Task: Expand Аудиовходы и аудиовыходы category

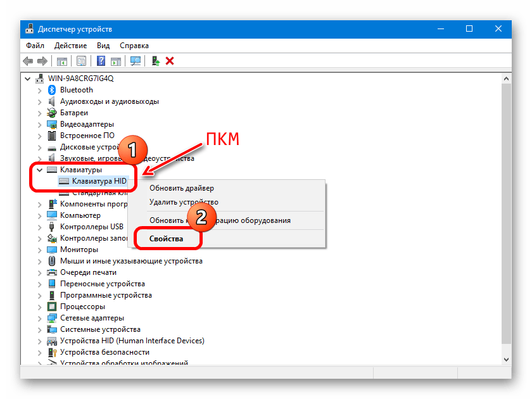Action: [x=40, y=102]
